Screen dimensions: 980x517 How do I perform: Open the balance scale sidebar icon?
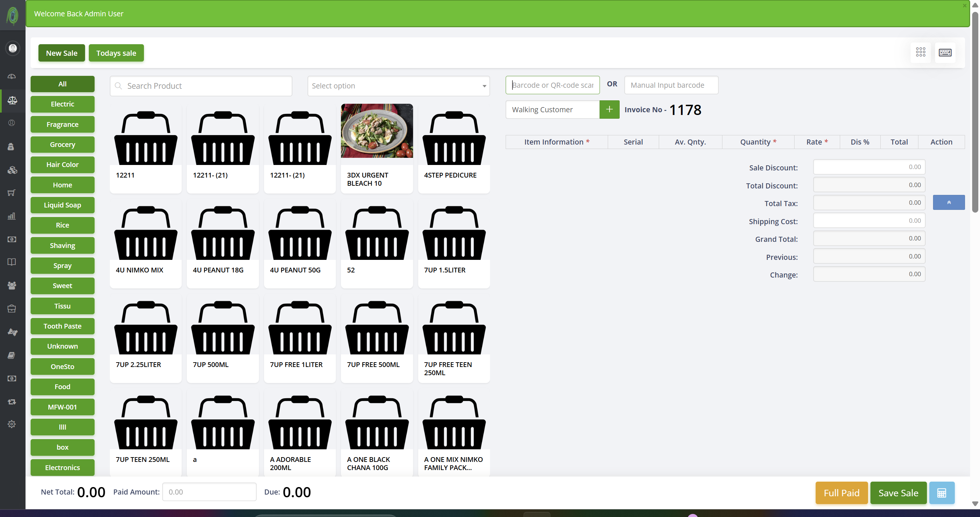(x=12, y=100)
